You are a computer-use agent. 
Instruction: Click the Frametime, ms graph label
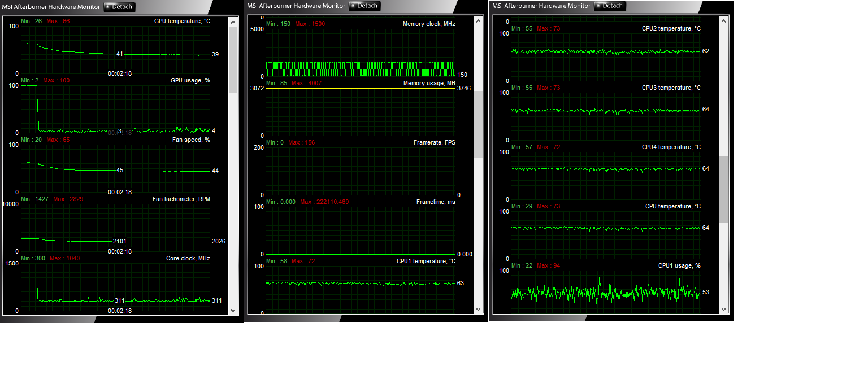click(436, 202)
